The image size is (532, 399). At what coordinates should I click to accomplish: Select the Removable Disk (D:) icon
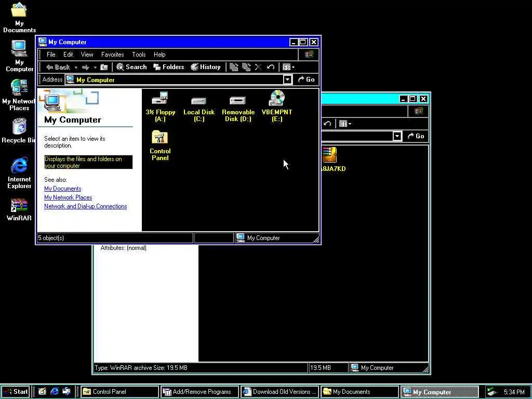coord(238,109)
